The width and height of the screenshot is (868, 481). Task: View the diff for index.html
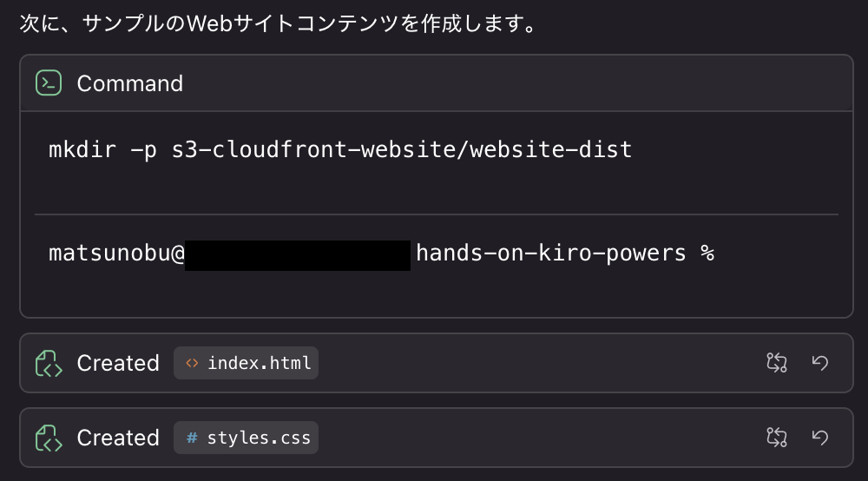776,363
